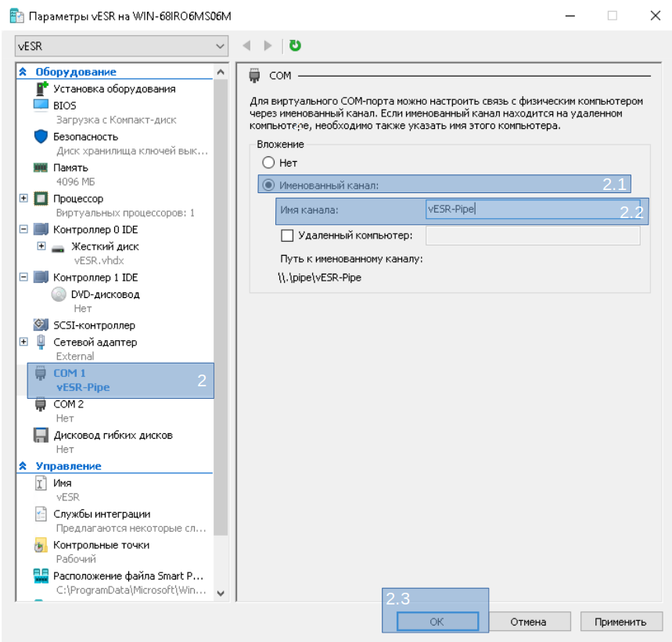Image resolution: width=672 pixels, height=642 pixels.
Task: Select 'Службы интеграции' item
Action: click(102, 514)
